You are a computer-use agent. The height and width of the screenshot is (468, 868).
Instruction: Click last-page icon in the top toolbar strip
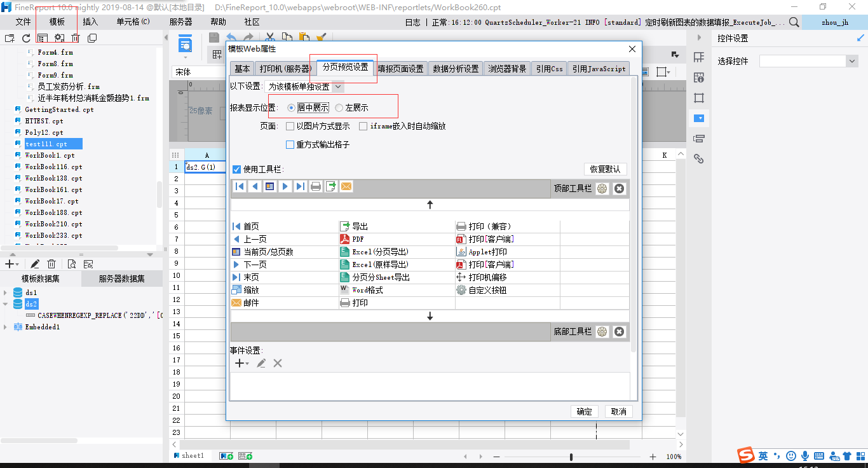pos(301,186)
